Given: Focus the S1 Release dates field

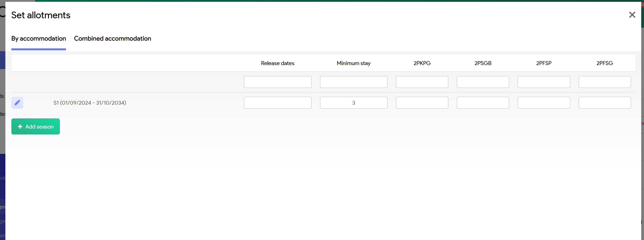Looking at the screenshot, I should pyautogui.click(x=277, y=103).
